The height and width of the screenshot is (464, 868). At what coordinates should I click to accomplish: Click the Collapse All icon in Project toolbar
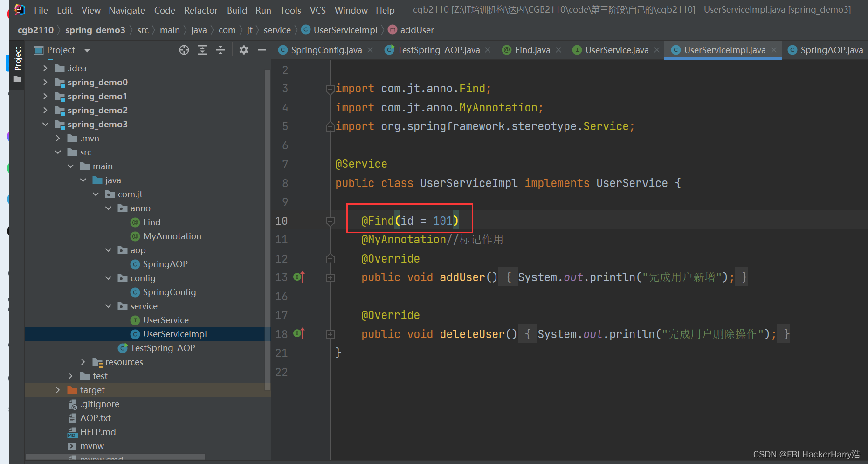[220, 50]
